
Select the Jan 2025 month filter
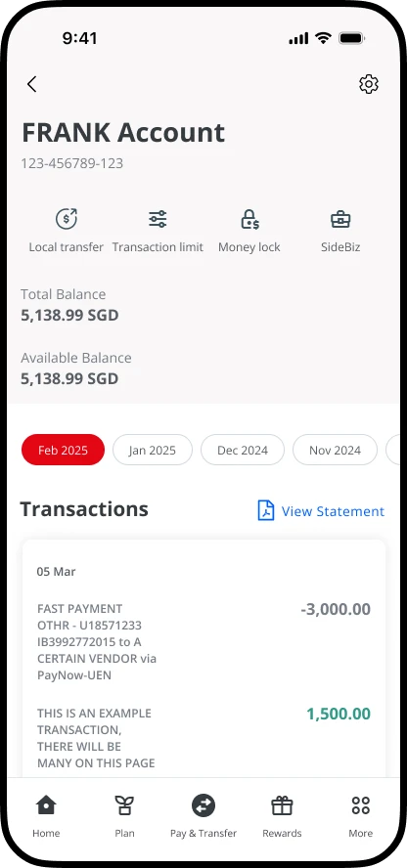(153, 450)
